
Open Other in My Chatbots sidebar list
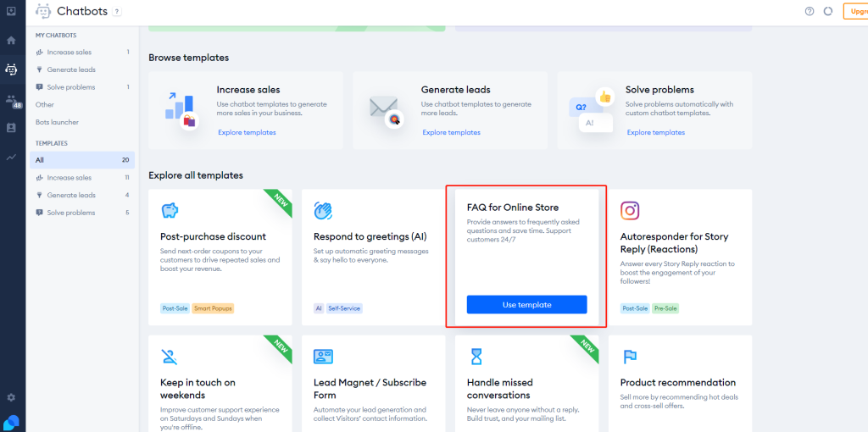pos(45,105)
